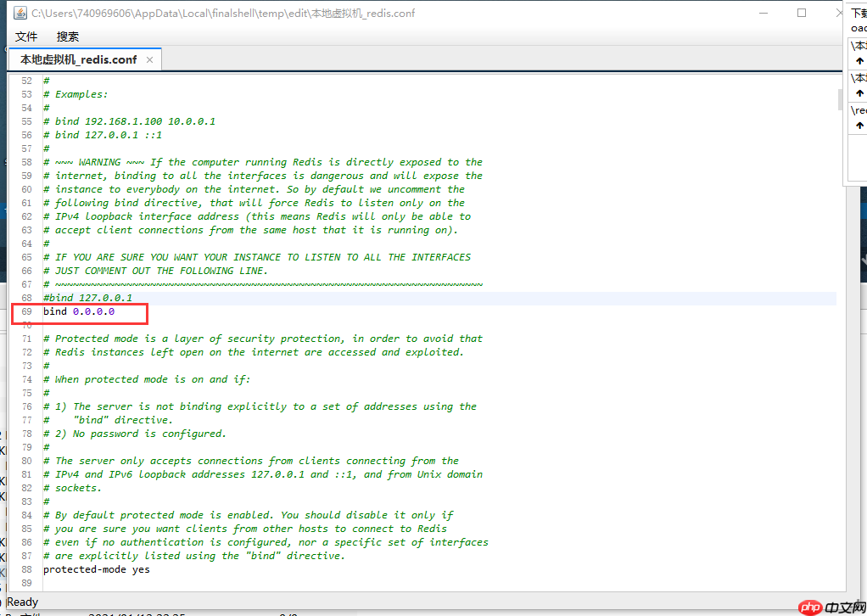Click '# are explicitly listed using' line 87
Screen dimensions: 867x616
[x=194, y=556]
